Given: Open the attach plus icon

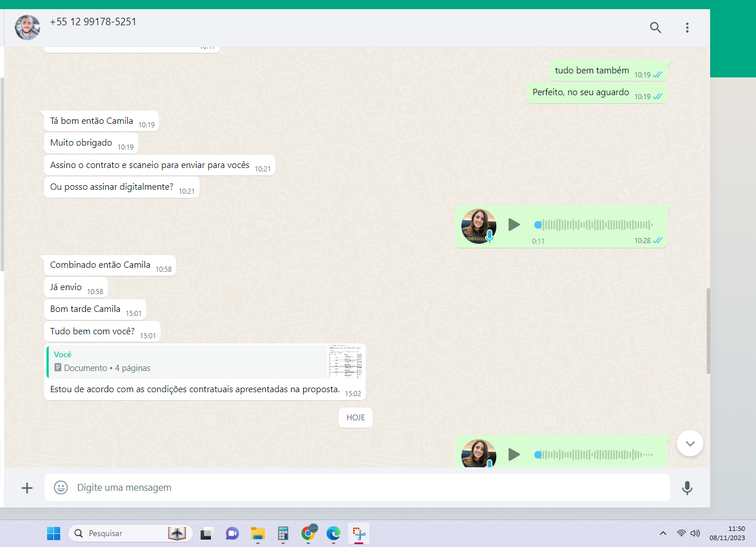Looking at the screenshot, I should [27, 488].
